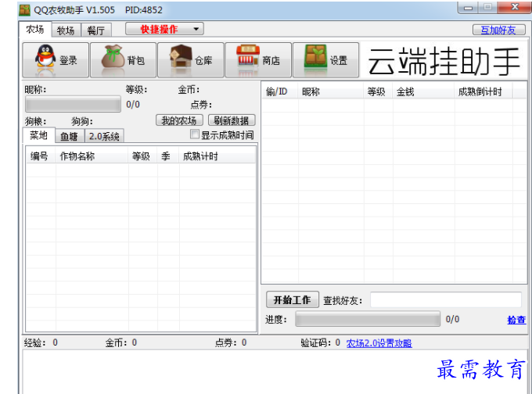Enable the 显示成熟时间 checkbox

tap(194, 134)
